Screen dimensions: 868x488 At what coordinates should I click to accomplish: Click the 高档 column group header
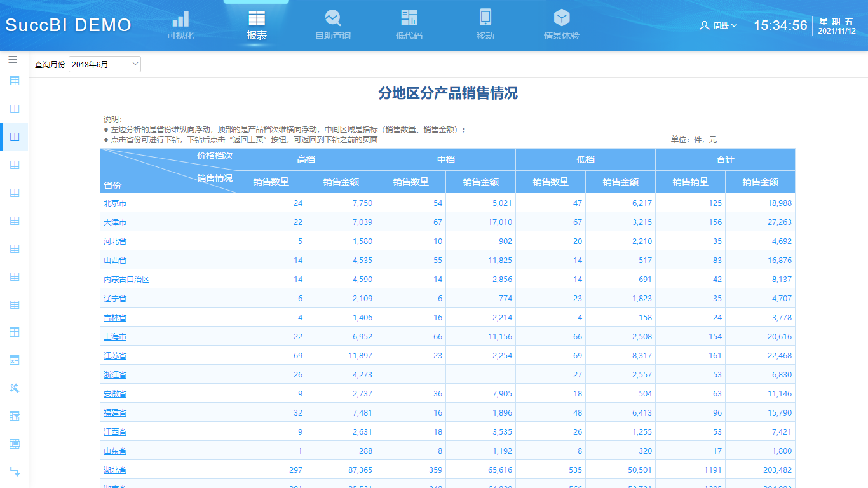point(306,159)
